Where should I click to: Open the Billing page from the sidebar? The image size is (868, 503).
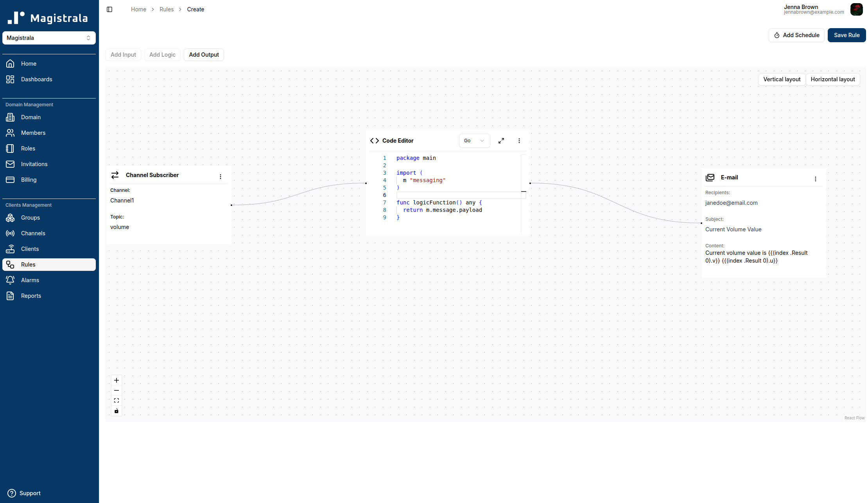point(29,180)
